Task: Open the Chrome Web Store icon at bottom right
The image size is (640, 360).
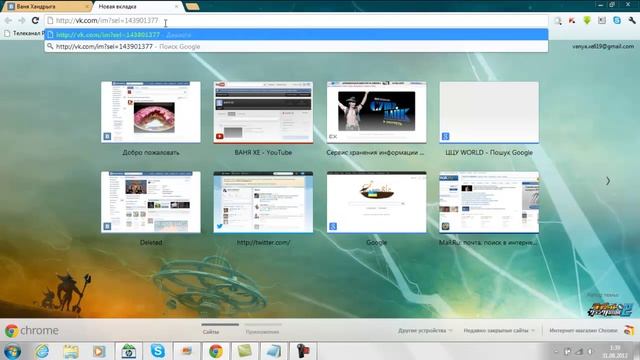Action: [629, 330]
